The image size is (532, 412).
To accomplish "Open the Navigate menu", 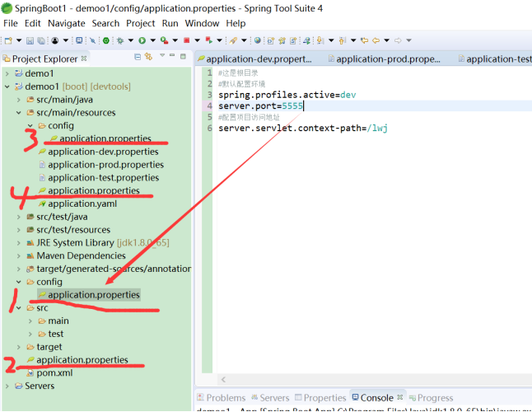I will pyautogui.click(x=67, y=23).
